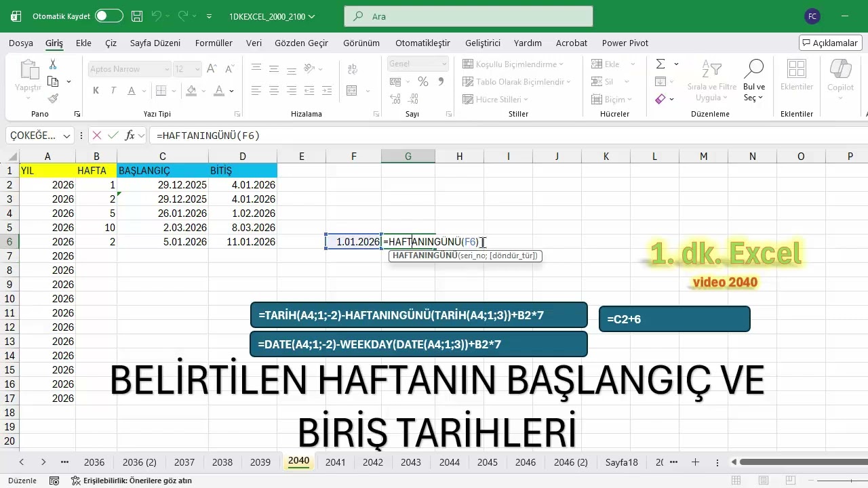The height and width of the screenshot is (488, 868).
Task: Cancel formula entry with the X icon
Action: coord(97,136)
